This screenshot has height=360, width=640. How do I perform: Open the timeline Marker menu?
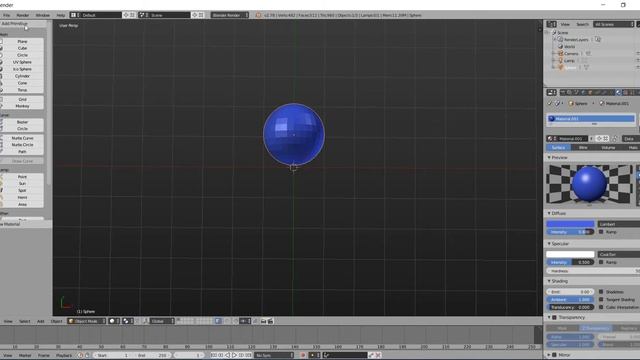pyautogui.click(x=25, y=356)
